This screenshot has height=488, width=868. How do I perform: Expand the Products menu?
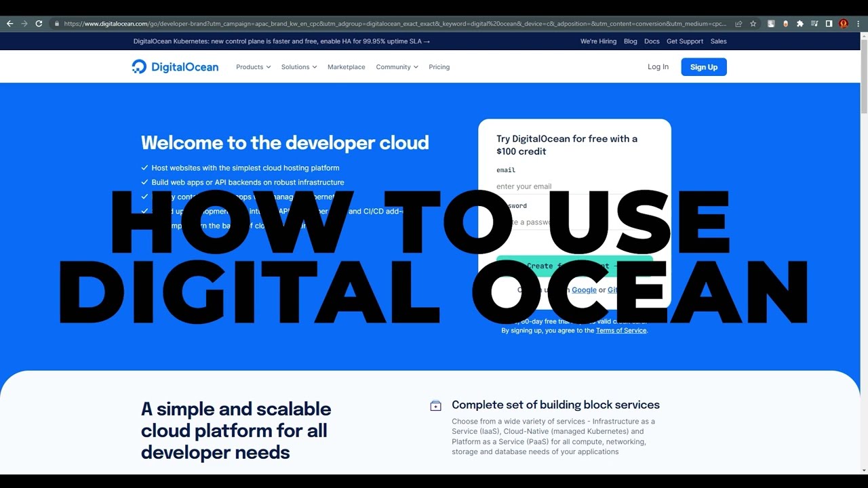tap(253, 67)
